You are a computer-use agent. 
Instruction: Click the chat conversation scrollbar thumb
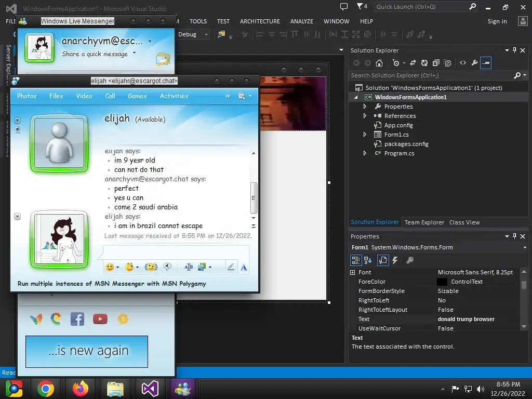tap(254, 198)
